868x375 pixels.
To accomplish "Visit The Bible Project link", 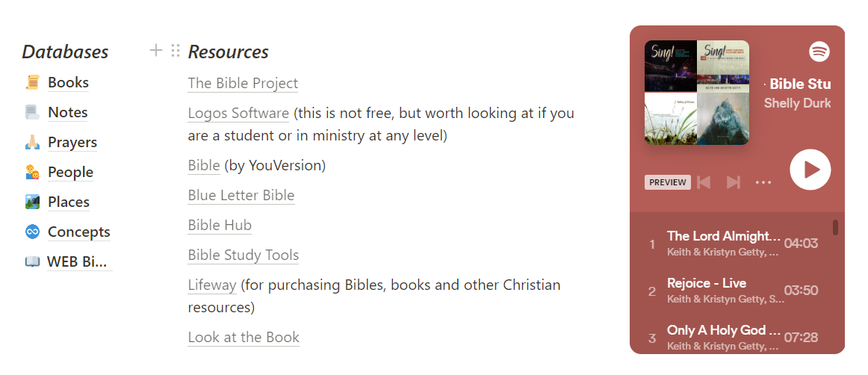I will pos(243,83).
